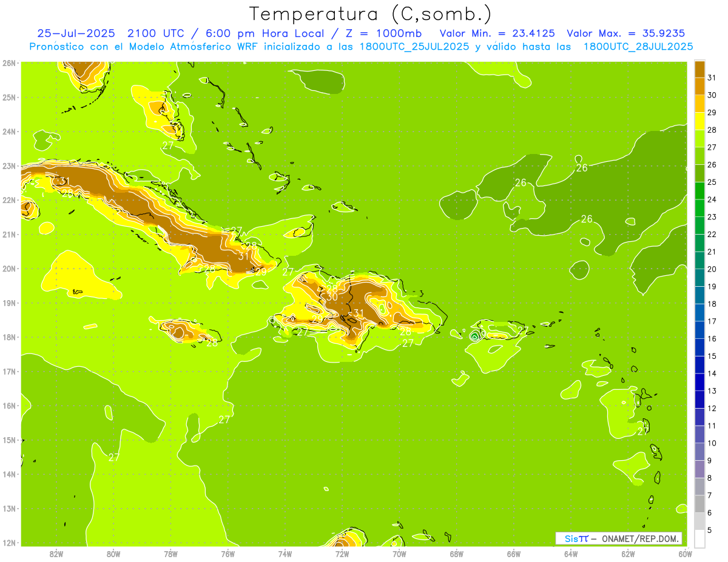Click "Valor Min. = 23.4125" readout
Viewport: 728px width, 562px height.
tap(497, 33)
